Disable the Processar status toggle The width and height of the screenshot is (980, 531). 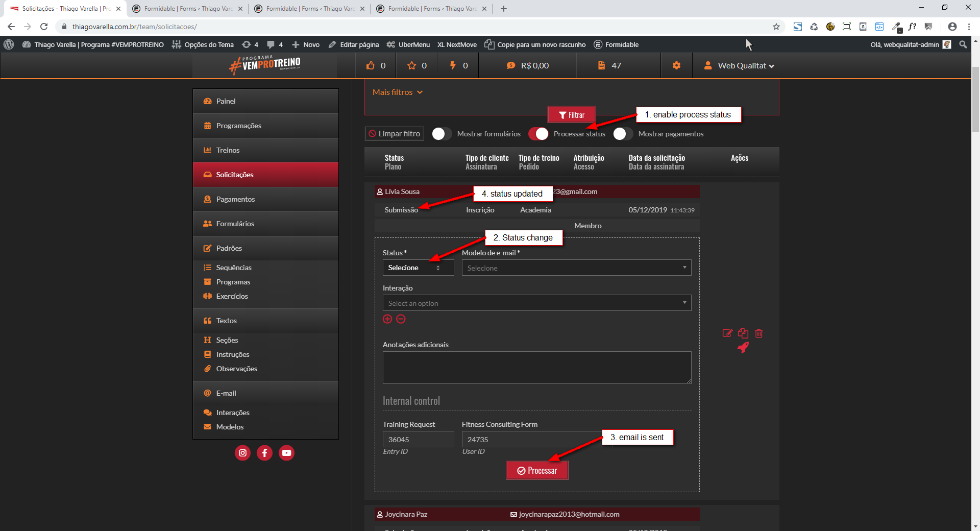(538, 134)
